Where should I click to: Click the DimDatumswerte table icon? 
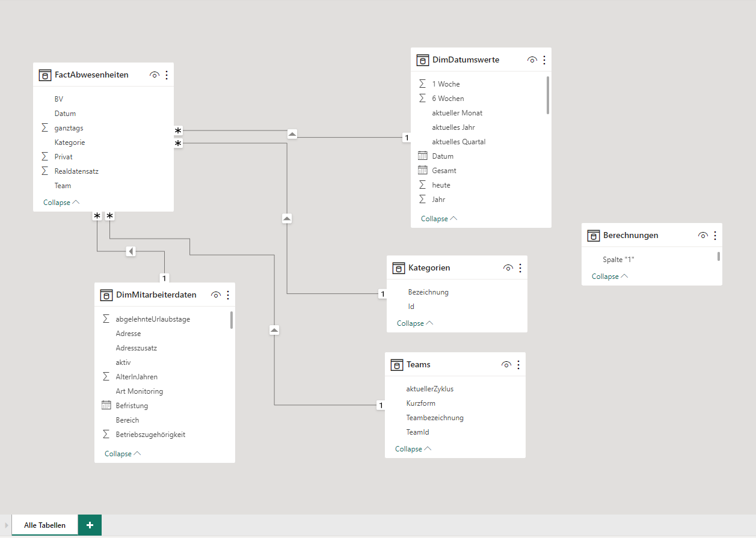pos(422,60)
